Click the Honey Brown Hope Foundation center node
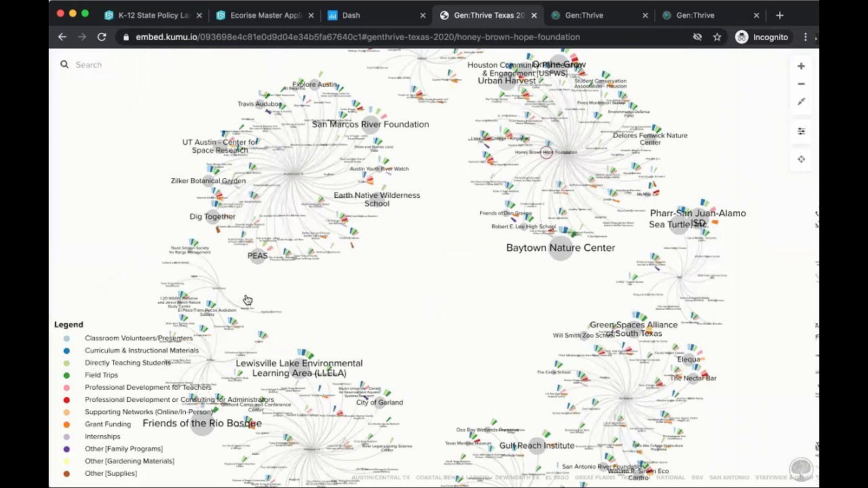868x488 pixels. (x=547, y=152)
